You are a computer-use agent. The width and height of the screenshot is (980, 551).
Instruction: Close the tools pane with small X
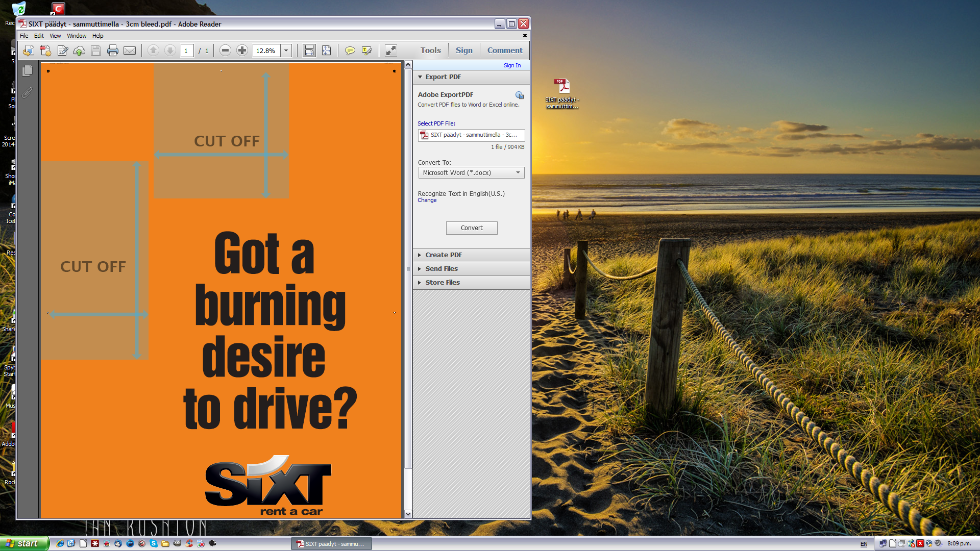(x=525, y=36)
